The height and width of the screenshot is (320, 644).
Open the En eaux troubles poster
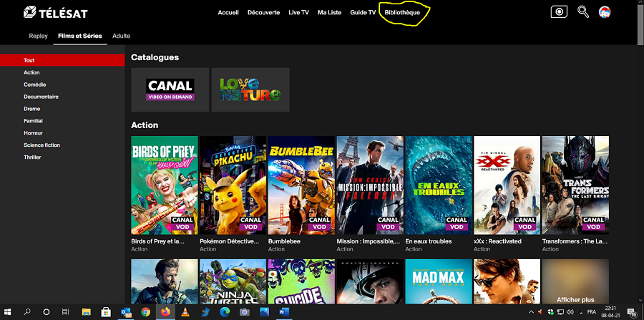coord(439,185)
